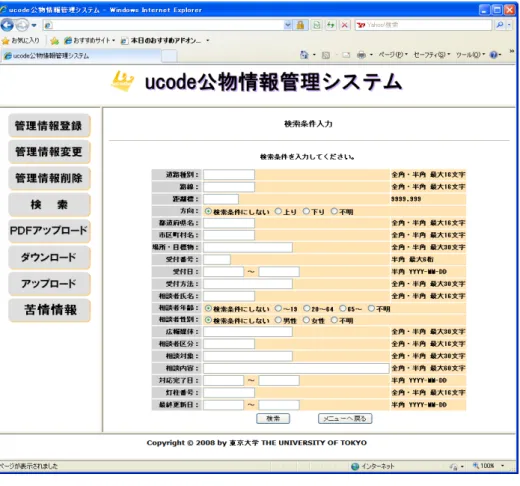The height and width of the screenshot is (486, 520).
Task: Open a new blank tab
Action: (x=169, y=56)
